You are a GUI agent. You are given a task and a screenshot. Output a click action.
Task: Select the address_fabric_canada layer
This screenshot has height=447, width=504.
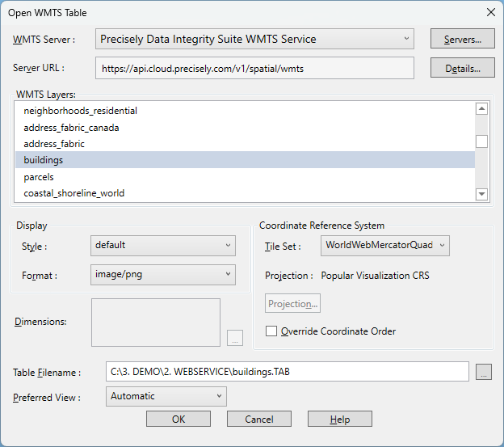(72, 127)
